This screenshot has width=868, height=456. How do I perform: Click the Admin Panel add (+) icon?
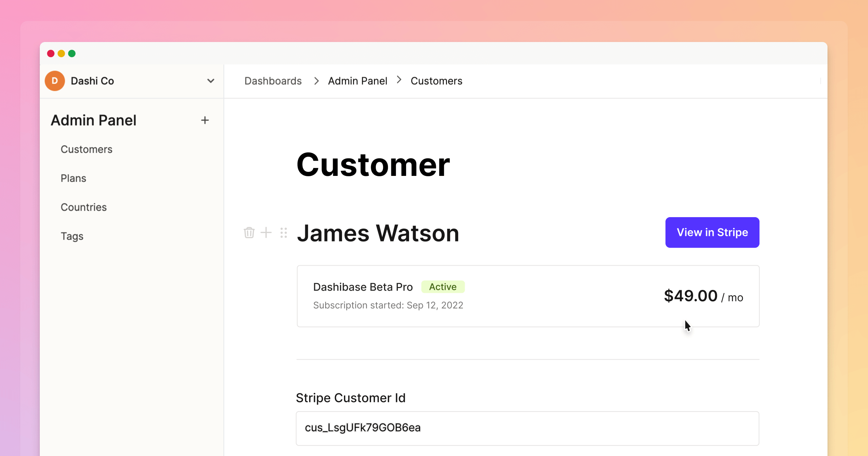(x=205, y=120)
